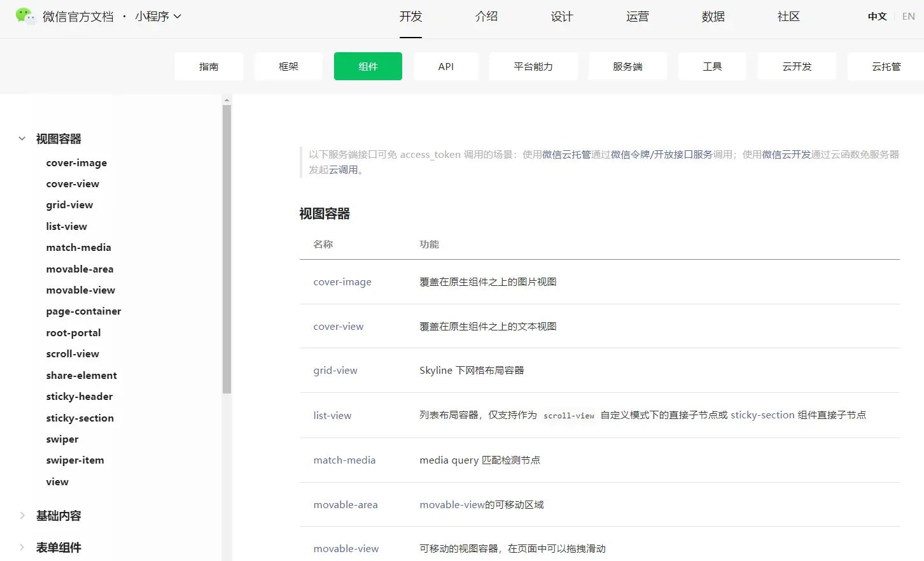Click the sidebar scrollbar up arrow
The image size is (924, 561).
tap(227, 100)
